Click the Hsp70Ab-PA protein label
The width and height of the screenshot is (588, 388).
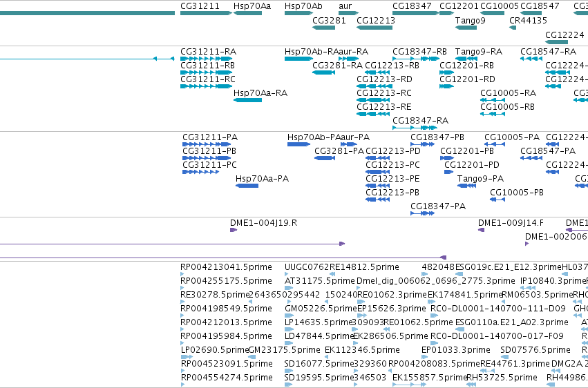click(x=314, y=137)
